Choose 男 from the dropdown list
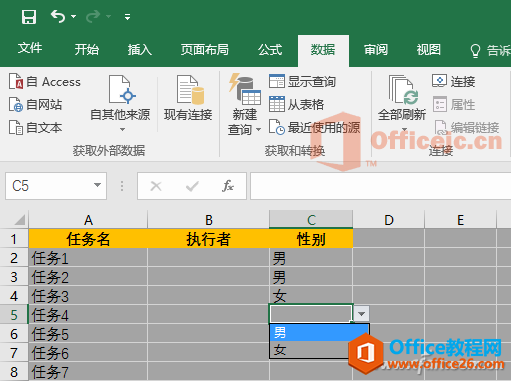The image size is (511, 381). (319, 332)
